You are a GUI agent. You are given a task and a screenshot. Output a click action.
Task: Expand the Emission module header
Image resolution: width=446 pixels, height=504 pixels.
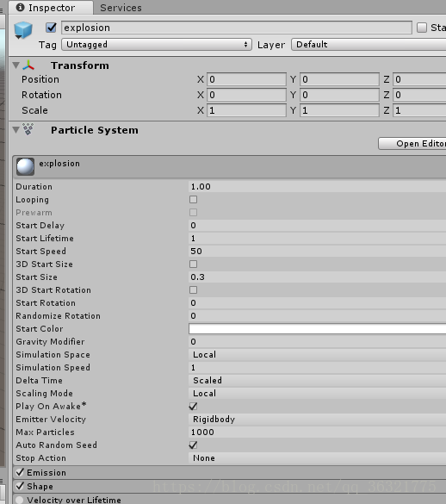(x=229, y=472)
